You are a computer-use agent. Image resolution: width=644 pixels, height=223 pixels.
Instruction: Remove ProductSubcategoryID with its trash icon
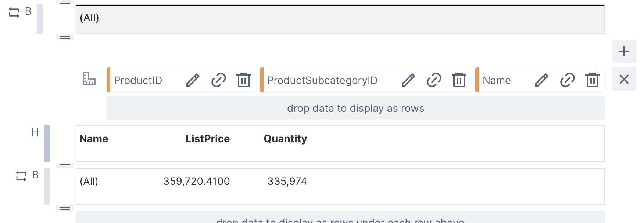[x=459, y=80]
